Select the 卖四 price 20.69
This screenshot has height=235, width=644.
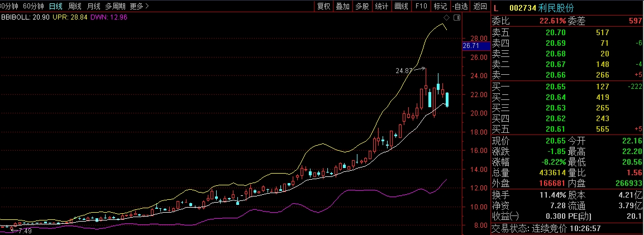click(555, 43)
